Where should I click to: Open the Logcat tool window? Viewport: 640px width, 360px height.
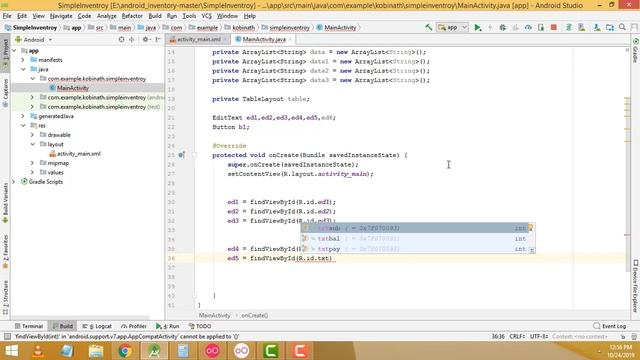tap(97, 326)
